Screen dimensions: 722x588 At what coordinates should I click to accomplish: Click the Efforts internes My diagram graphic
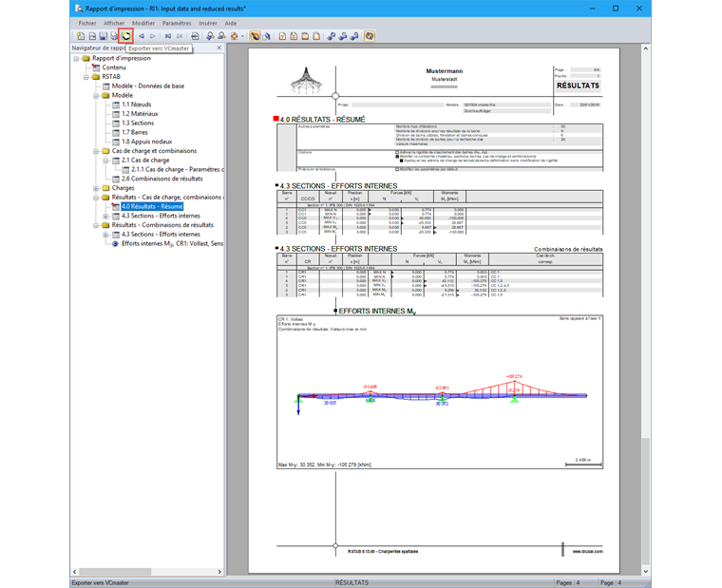click(440, 392)
